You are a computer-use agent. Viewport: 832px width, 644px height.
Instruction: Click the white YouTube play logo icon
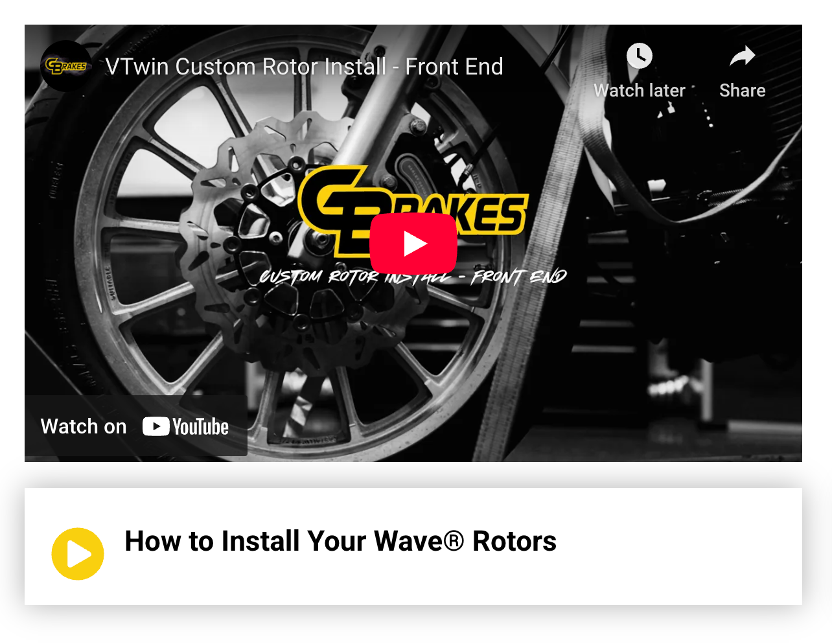pos(156,426)
